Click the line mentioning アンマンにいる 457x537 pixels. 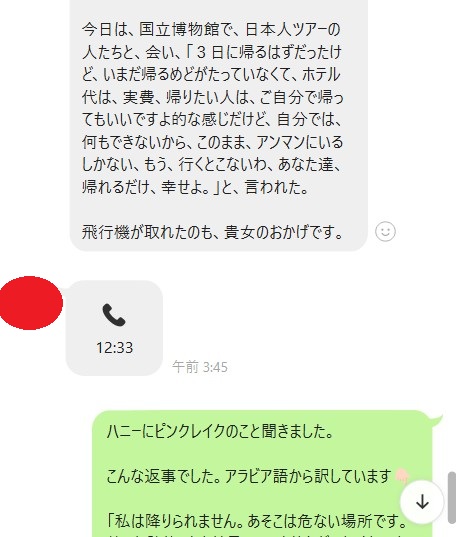212,142
